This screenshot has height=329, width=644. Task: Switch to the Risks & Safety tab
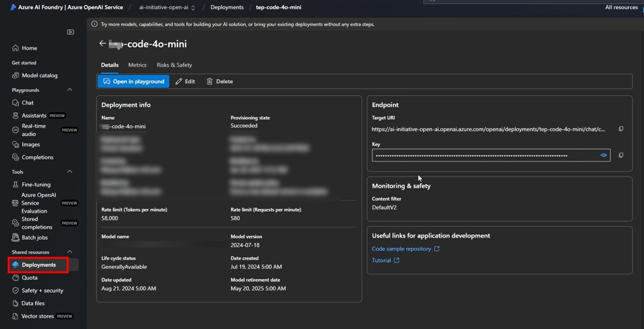click(x=174, y=65)
